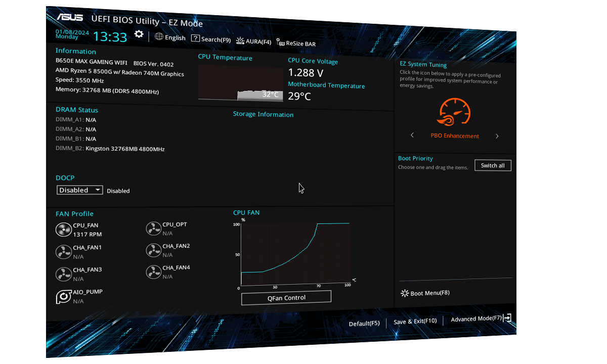Screen dimensions: 607x364
Task: Select previous EZ System Tuning profile arrow
Action: tap(412, 135)
